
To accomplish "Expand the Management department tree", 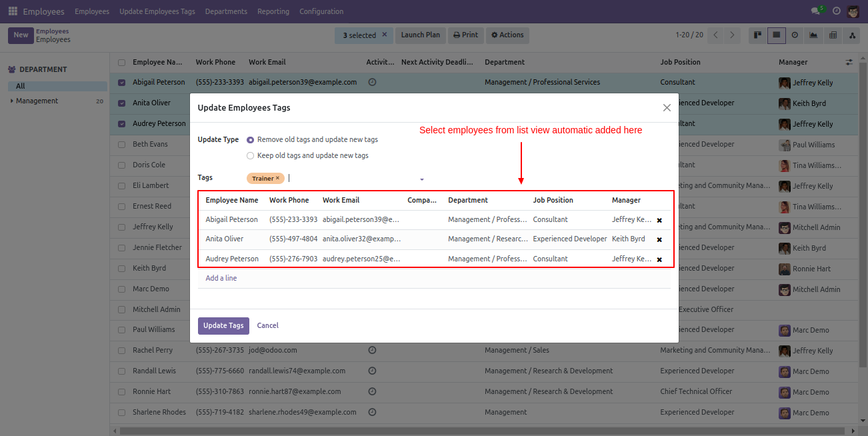I will (11, 101).
